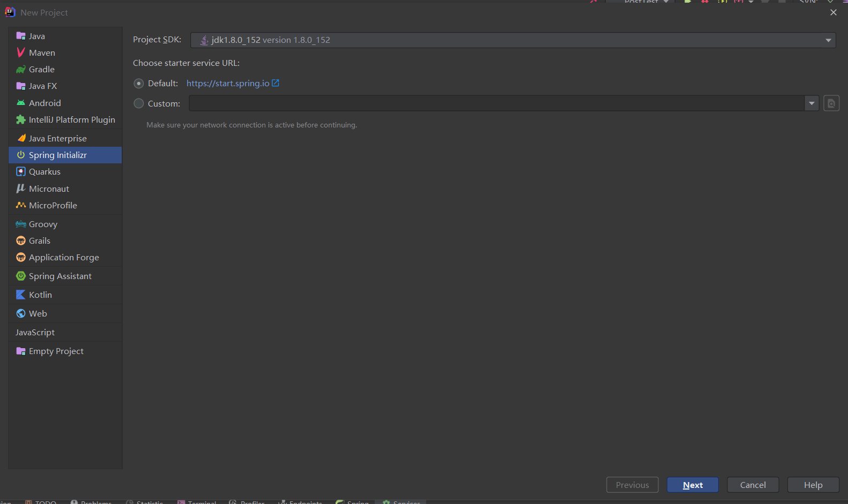848x504 pixels.
Task: Select the IntelliJ Platform Plugin puzzle icon
Action: (x=21, y=119)
